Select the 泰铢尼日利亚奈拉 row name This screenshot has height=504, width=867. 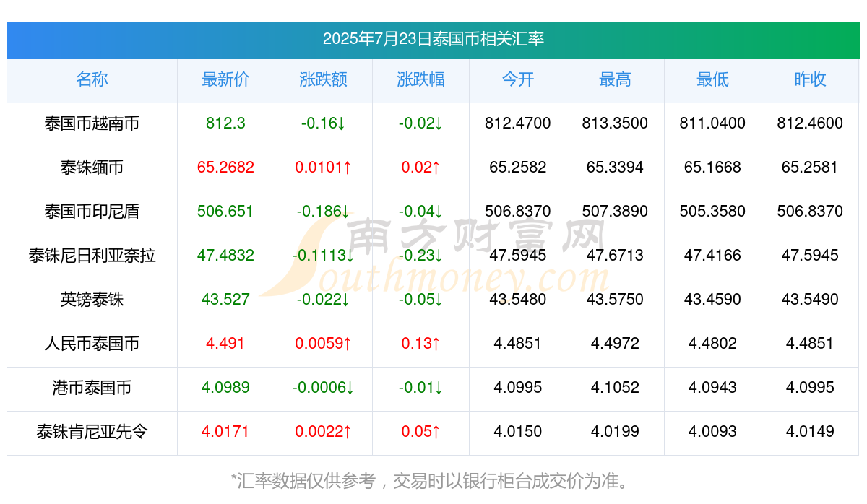pos(92,256)
